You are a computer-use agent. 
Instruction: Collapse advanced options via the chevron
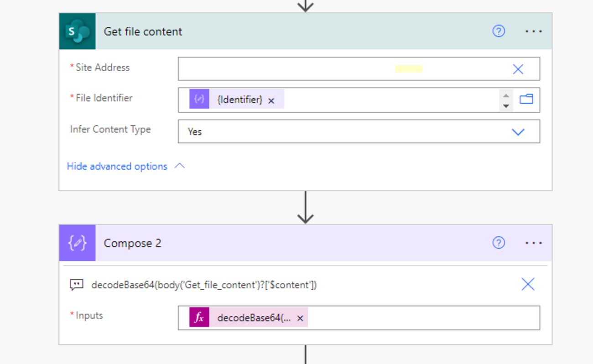(179, 166)
